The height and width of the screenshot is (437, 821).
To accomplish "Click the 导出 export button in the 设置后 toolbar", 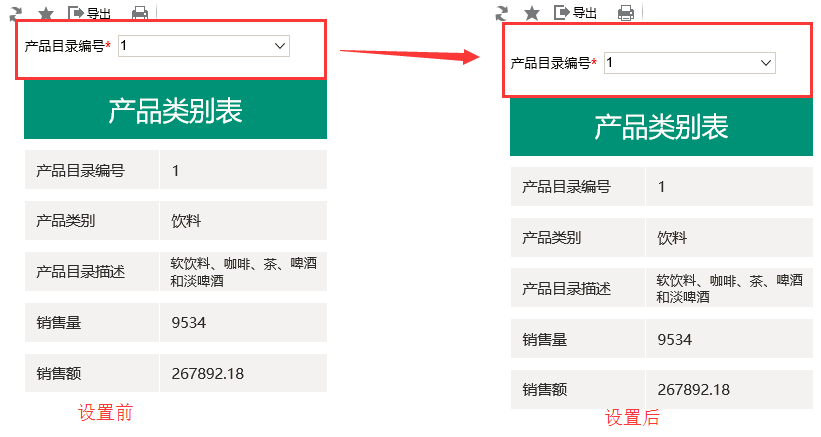I will point(575,13).
